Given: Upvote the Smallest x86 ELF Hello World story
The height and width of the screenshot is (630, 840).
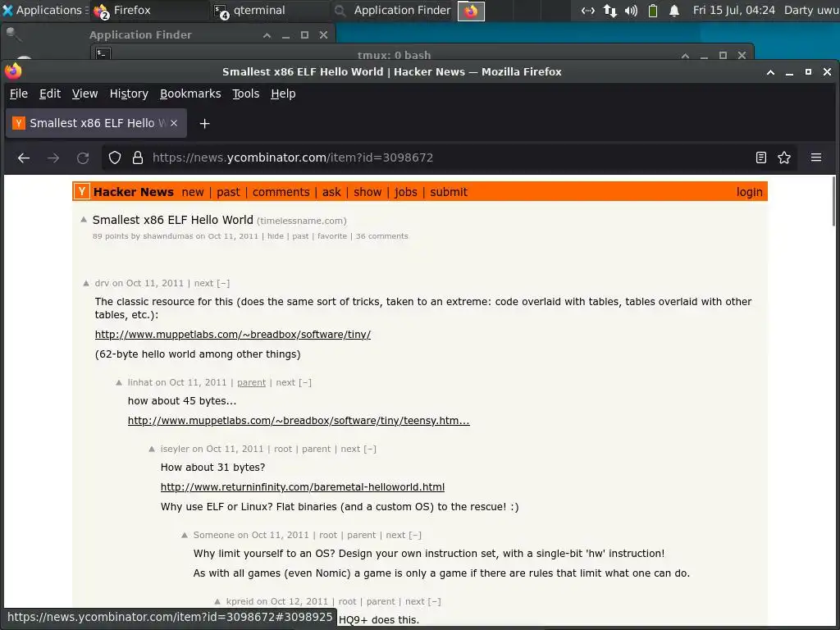Looking at the screenshot, I should [x=84, y=220].
